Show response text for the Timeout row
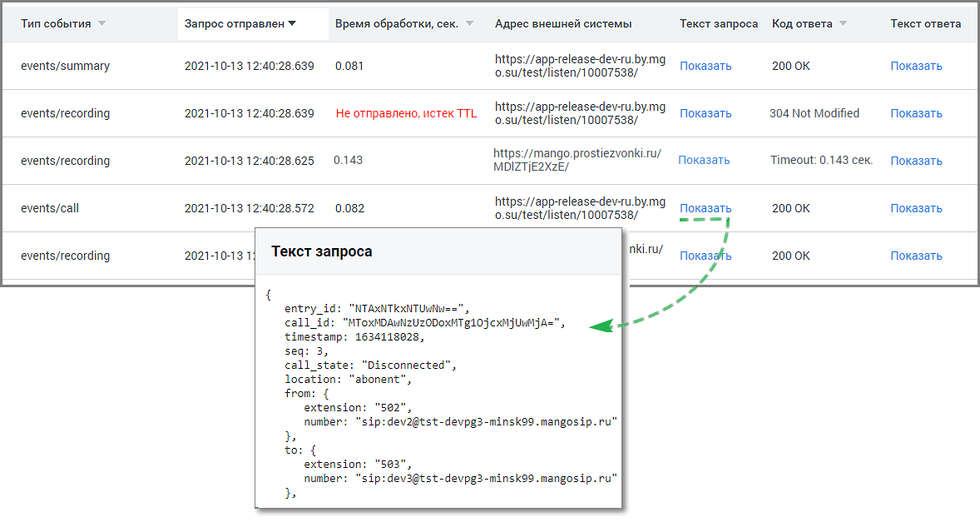The height and width of the screenshot is (532, 980). click(916, 161)
